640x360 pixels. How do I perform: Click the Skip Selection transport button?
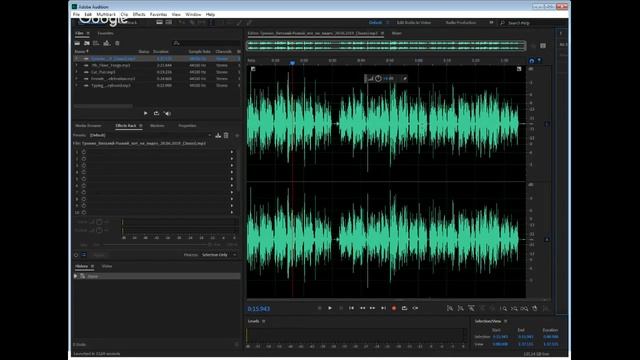pos(415,309)
